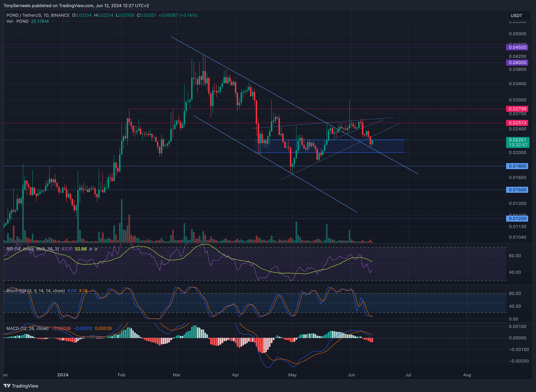Click the 0.01130 price axis label

coord(517,227)
